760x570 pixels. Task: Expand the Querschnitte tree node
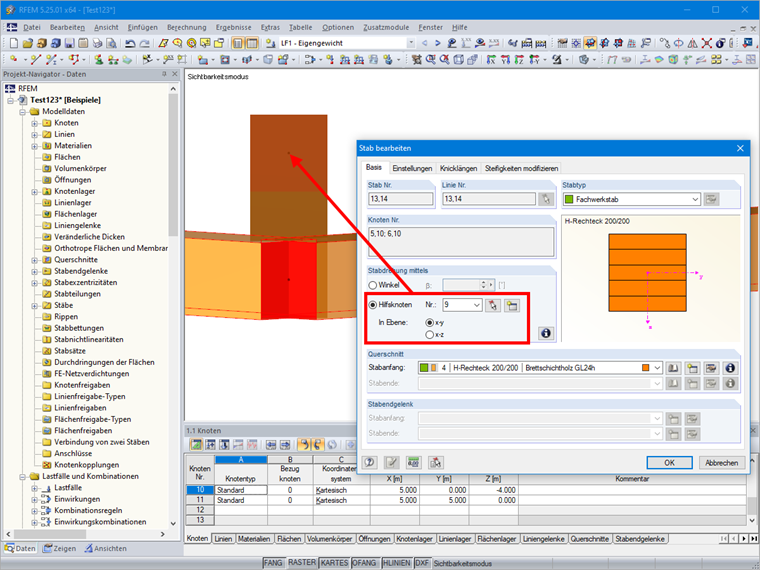click(34, 260)
